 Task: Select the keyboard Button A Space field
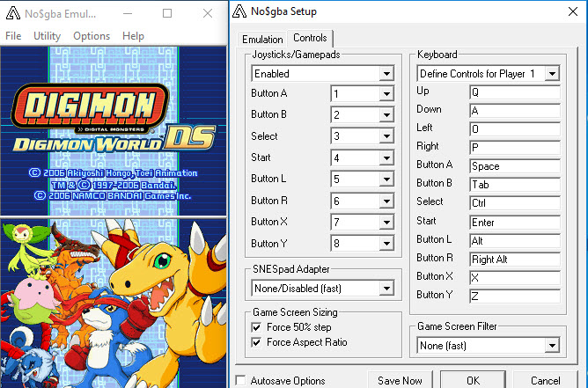click(514, 165)
